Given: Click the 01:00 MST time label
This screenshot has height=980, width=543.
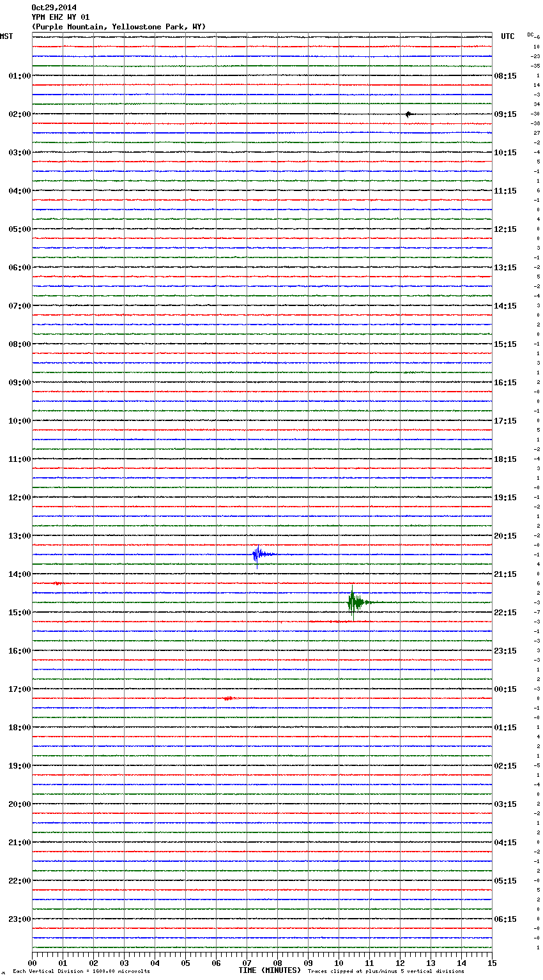Looking at the screenshot, I should [19, 76].
